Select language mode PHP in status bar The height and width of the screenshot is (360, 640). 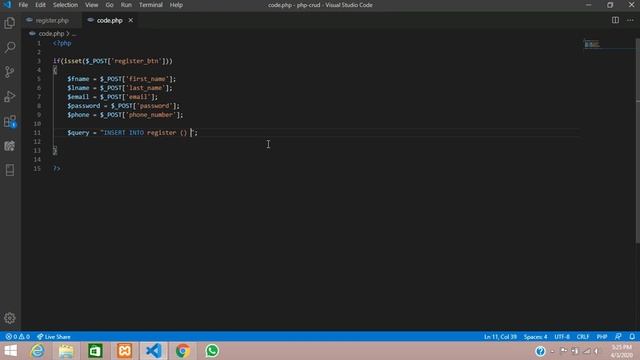point(602,337)
